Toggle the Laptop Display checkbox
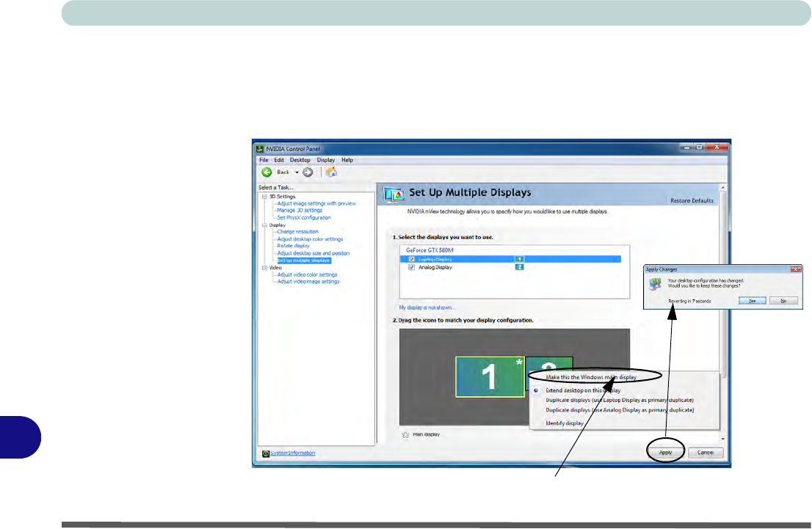The image size is (812, 529). (412, 259)
